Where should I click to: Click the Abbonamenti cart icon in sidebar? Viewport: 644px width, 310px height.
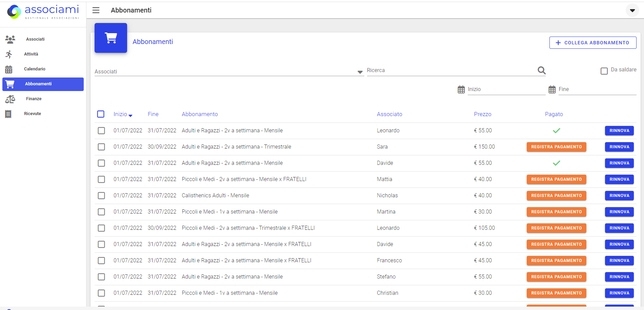10,84
